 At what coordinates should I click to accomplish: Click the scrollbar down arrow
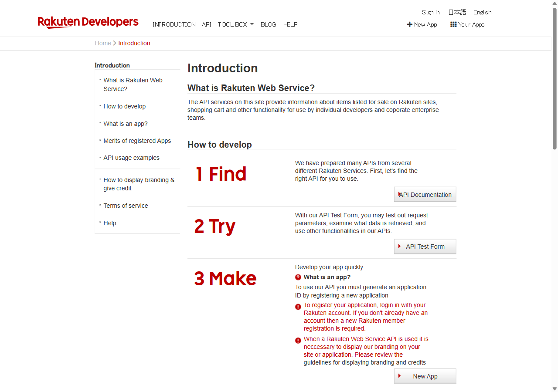coord(555,388)
